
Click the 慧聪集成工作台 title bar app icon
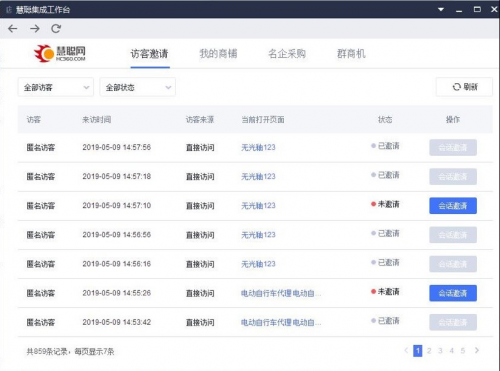point(9,10)
